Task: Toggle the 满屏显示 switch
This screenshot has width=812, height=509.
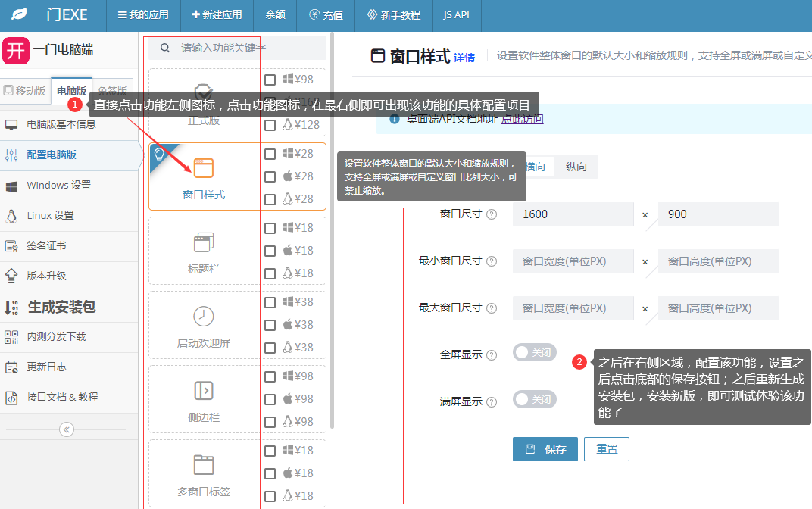Action: tap(535, 399)
